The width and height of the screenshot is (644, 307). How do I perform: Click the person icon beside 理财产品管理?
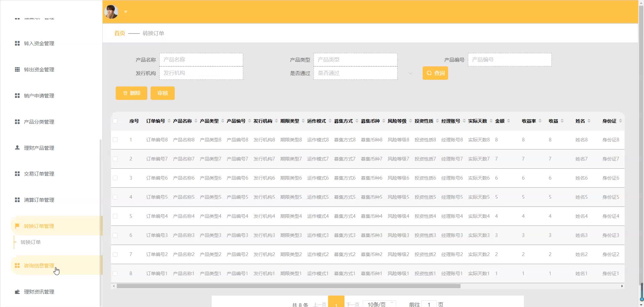click(17, 148)
